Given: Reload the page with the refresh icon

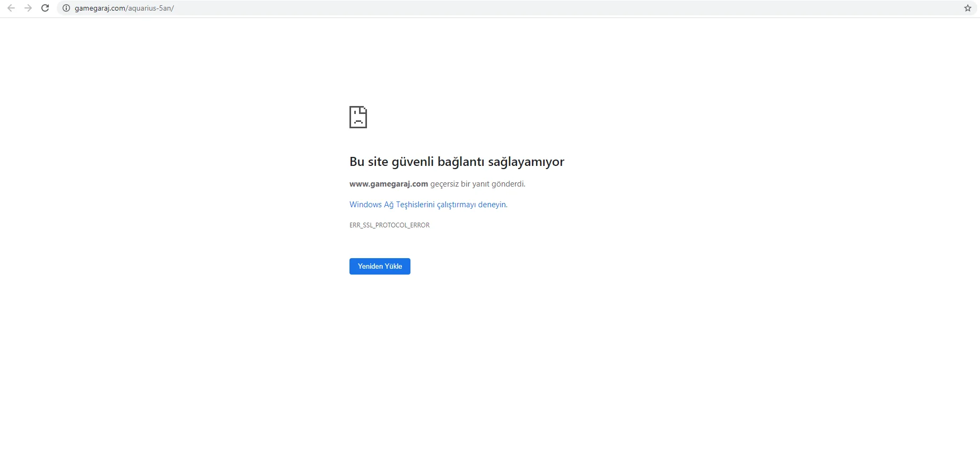Looking at the screenshot, I should pos(45,8).
